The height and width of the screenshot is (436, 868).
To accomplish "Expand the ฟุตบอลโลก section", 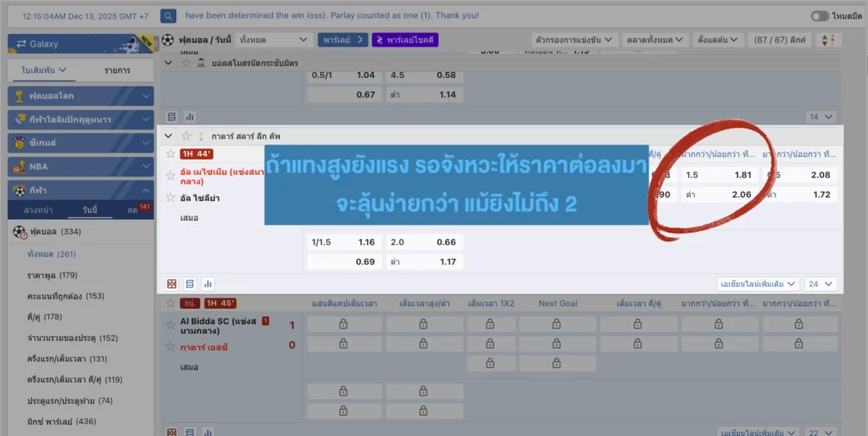I will (x=81, y=96).
